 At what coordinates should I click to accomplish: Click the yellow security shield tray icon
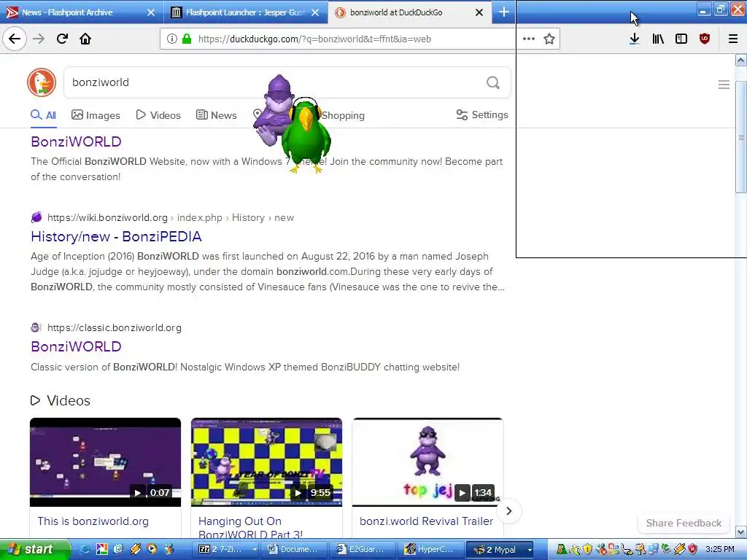(x=587, y=549)
